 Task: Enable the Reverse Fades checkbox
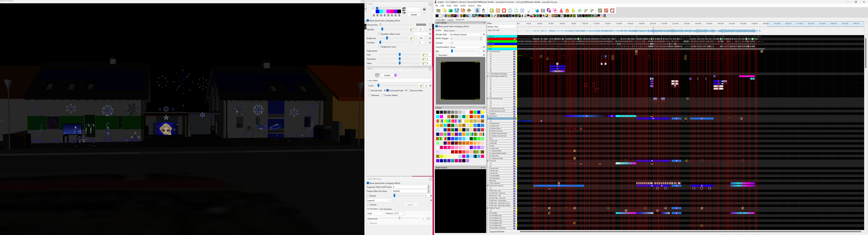point(409,90)
